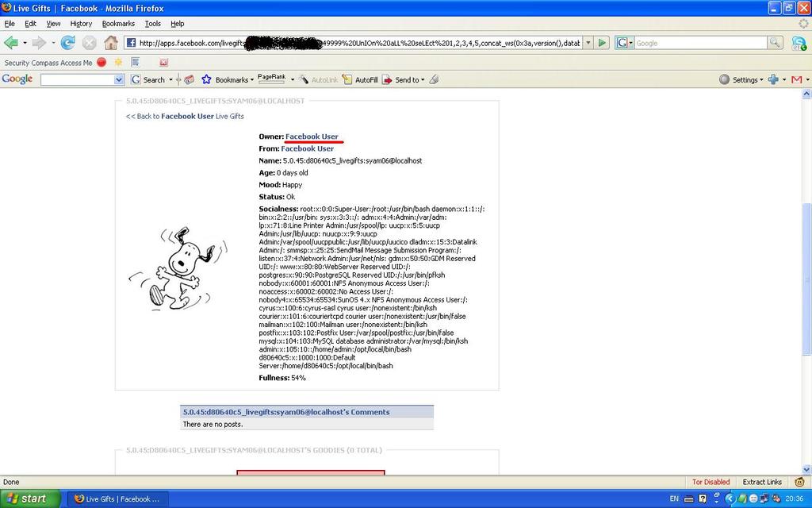Click the Greasemonkey face icon in status bar
The width and height of the screenshot is (812, 508).
tap(800, 482)
